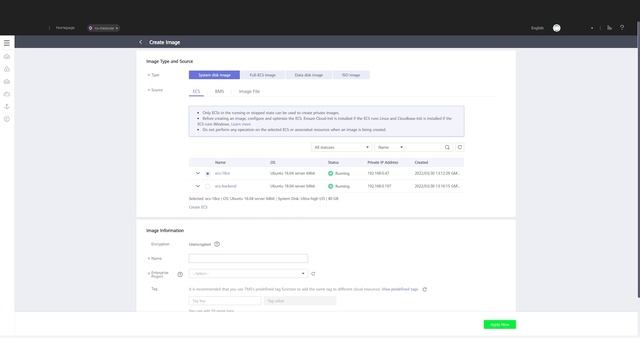Select the System disk image type
Image resolution: width=640 pixels, height=360 pixels.
tap(214, 75)
